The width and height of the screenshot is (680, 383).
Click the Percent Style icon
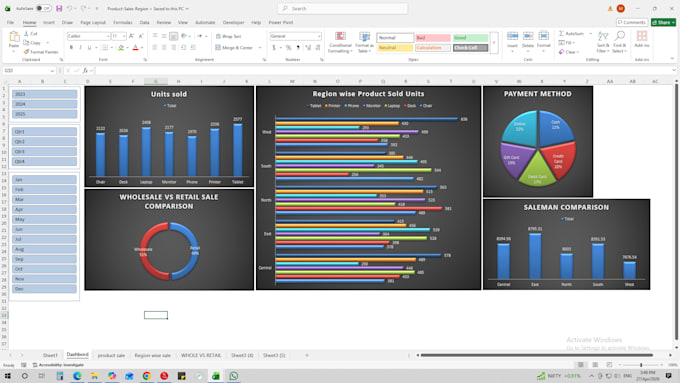[288, 47]
